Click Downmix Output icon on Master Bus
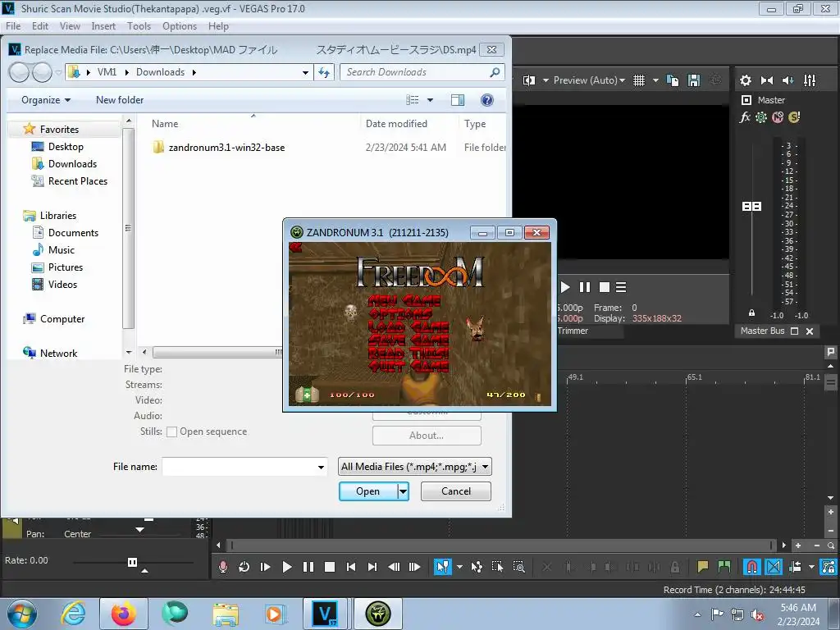This screenshot has width=840, height=630. pyautogui.click(x=767, y=80)
